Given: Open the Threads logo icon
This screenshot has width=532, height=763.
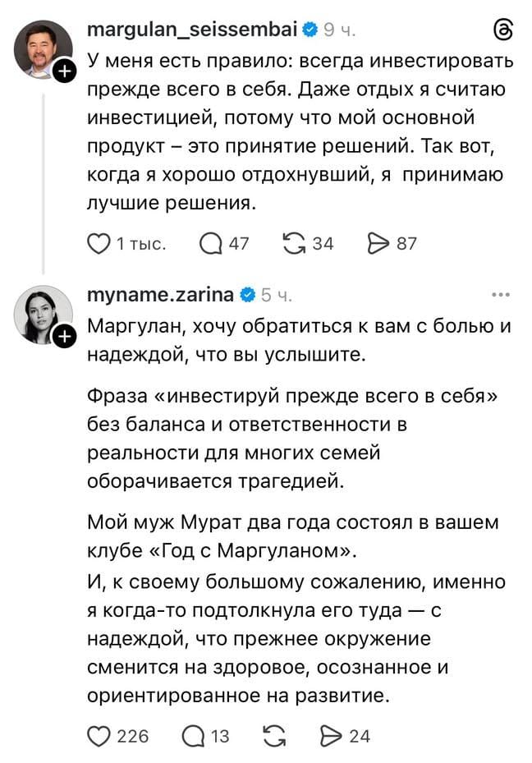Looking at the screenshot, I should pos(501,30).
